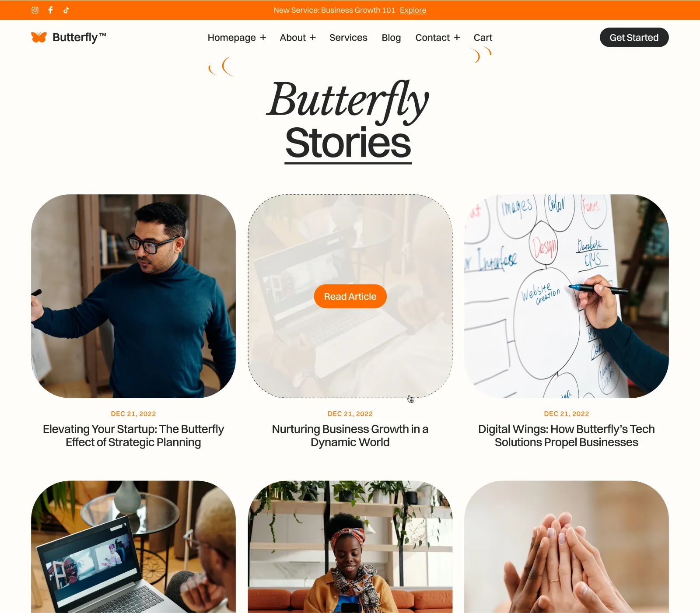This screenshot has height=613, width=700.
Task: Go to the Services menu item
Action: (x=348, y=38)
